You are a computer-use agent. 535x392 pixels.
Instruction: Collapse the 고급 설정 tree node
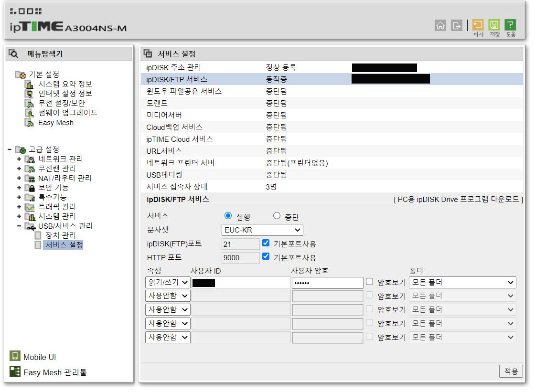coord(10,149)
